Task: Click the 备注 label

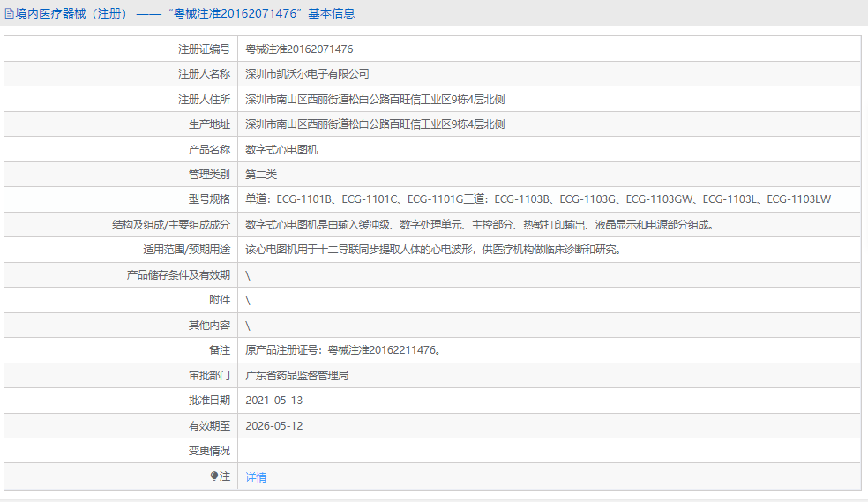Action: tap(220, 350)
